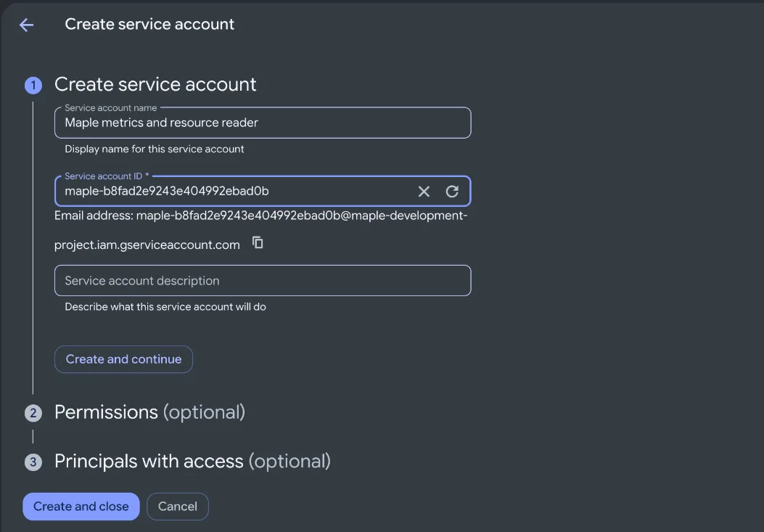Click the page title 'Create service account'
The width and height of the screenshot is (764, 532).
point(149,25)
